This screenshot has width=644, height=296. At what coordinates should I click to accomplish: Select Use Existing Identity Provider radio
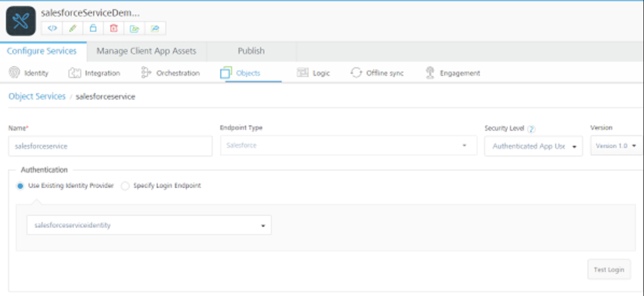coord(20,186)
